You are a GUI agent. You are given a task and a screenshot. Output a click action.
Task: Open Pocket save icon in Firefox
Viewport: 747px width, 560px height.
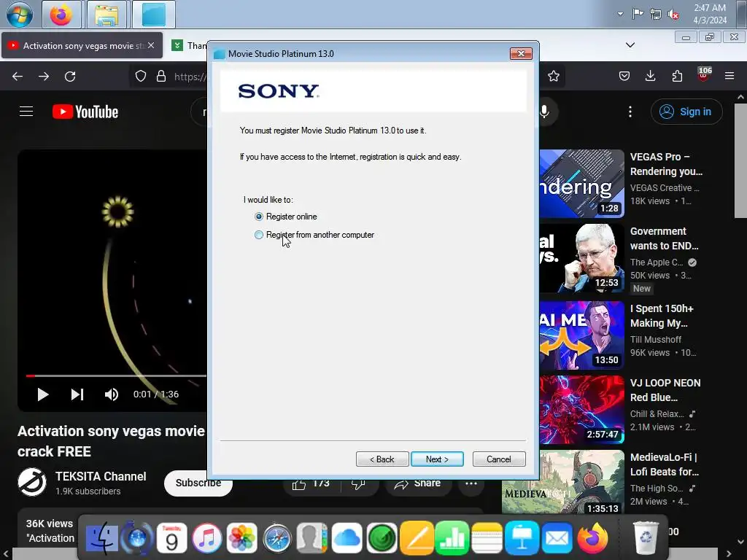pos(624,76)
